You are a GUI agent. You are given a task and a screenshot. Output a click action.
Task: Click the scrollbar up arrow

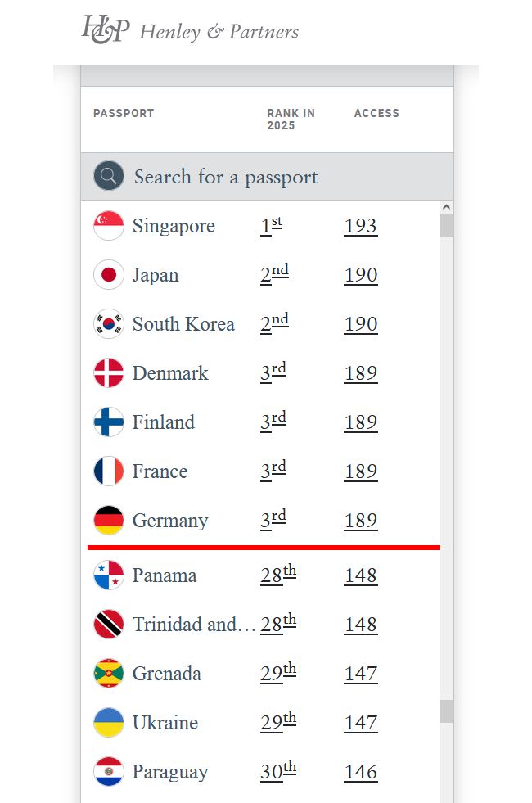point(446,208)
